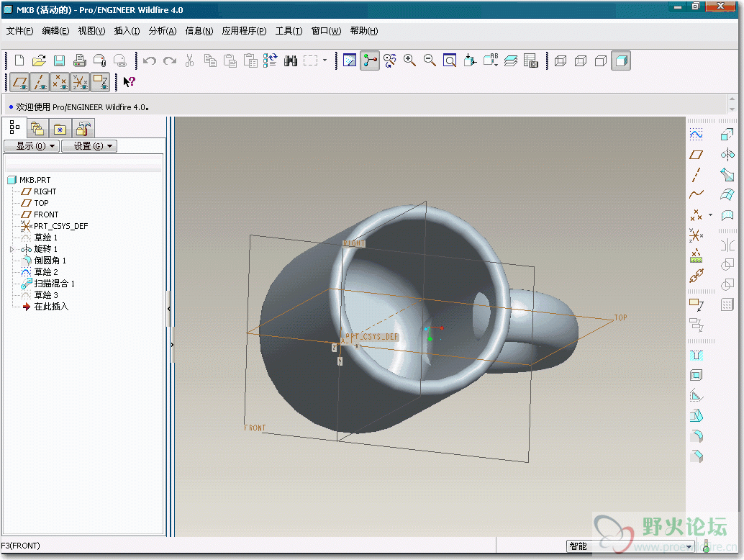Undo the last operation
The width and height of the screenshot is (744, 560).
pyautogui.click(x=150, y=60)
